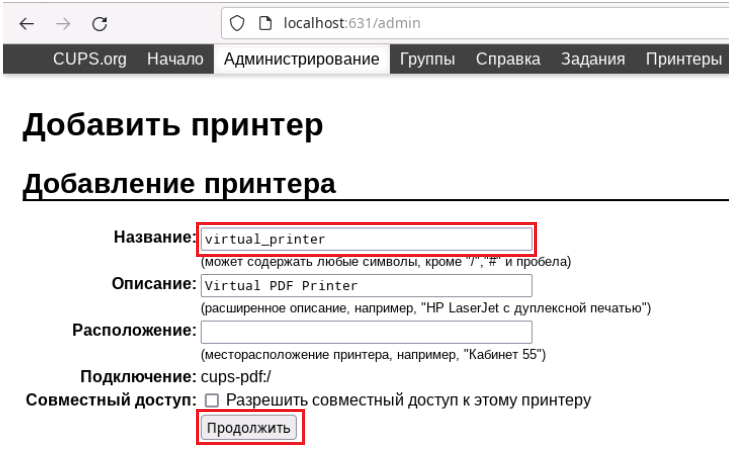Click the hint mentioning Кабинет 55

[374, 355]
